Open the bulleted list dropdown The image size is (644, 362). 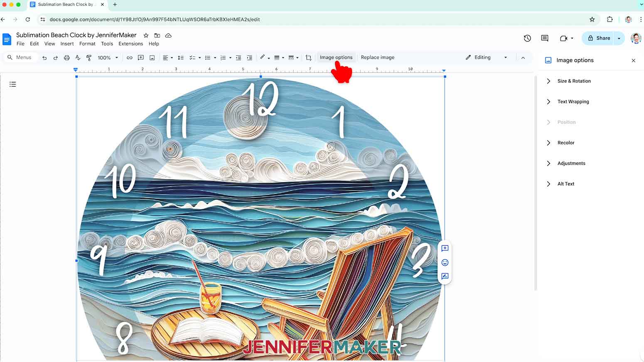(210, 58)
